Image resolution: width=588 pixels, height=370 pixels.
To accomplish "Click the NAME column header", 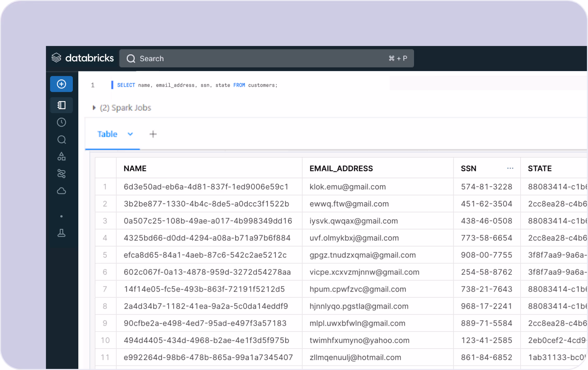I will click(x=135, y=169).
